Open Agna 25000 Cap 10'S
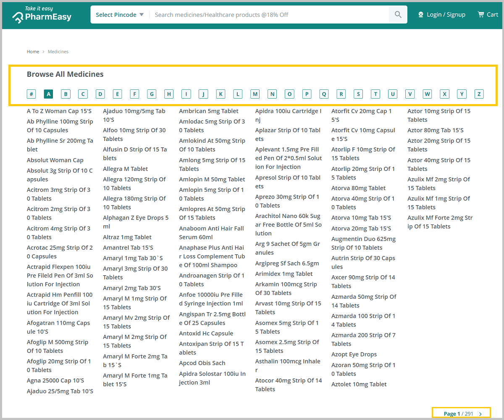This screenshot has height=420, width=504. [55, 381]
